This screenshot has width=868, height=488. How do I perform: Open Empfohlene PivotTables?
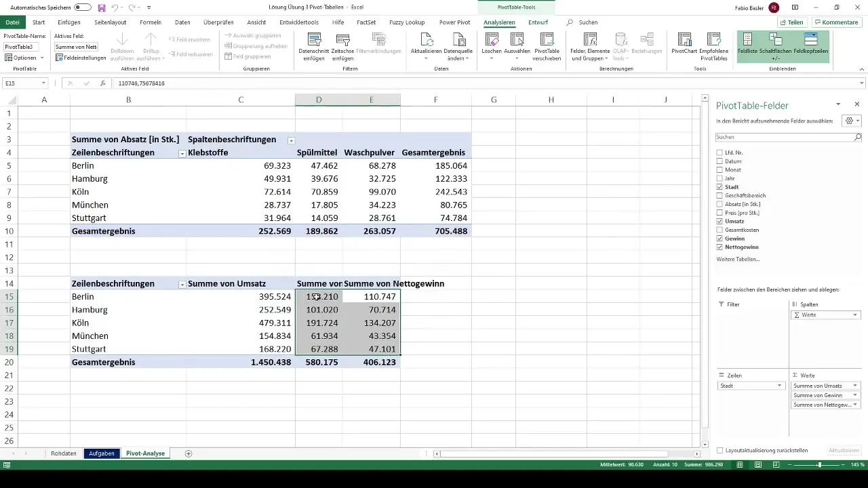[714, 46]
